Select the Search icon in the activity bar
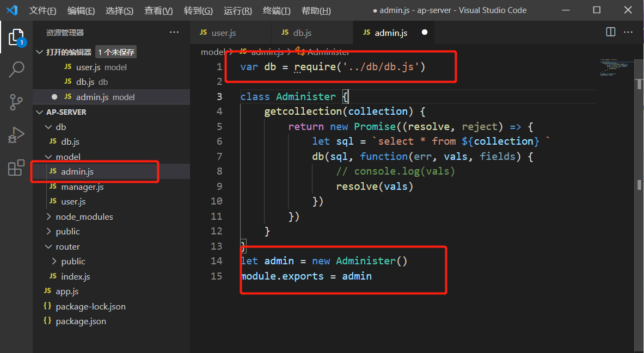The image size is (644, 353). coord(16,70)
